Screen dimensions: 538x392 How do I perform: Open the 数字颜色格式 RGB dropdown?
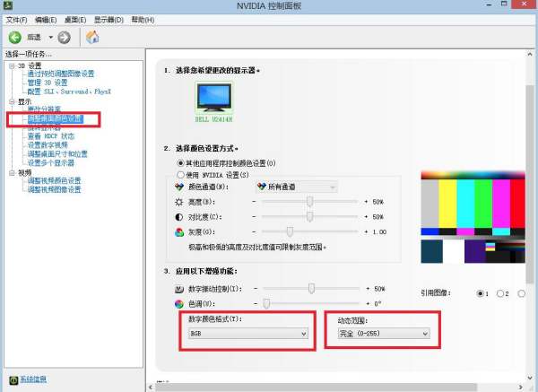click(248, 334)
